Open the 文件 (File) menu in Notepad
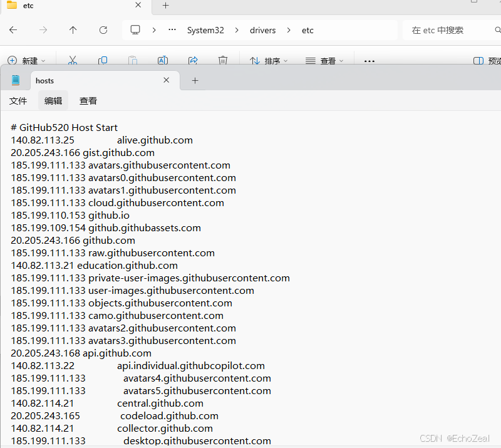The width and height of the screenshot is (501, 448). point(18,101)
